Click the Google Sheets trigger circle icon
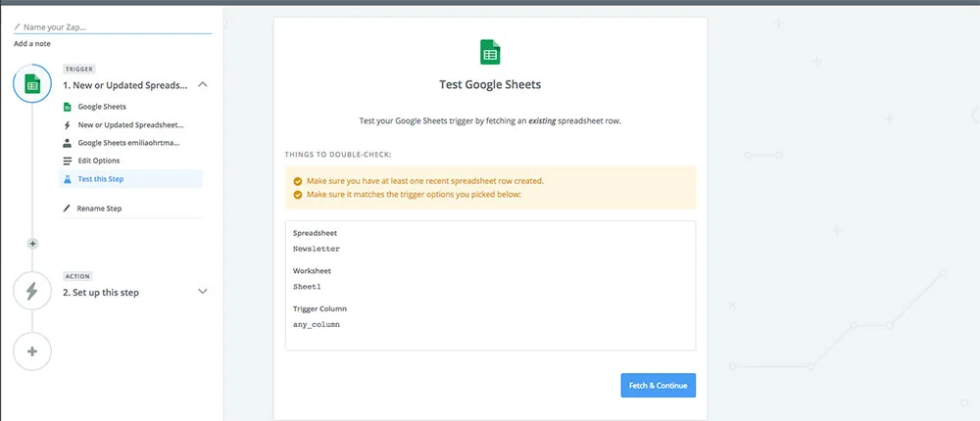This screenshot has width=980, height=421. point(32,83)
